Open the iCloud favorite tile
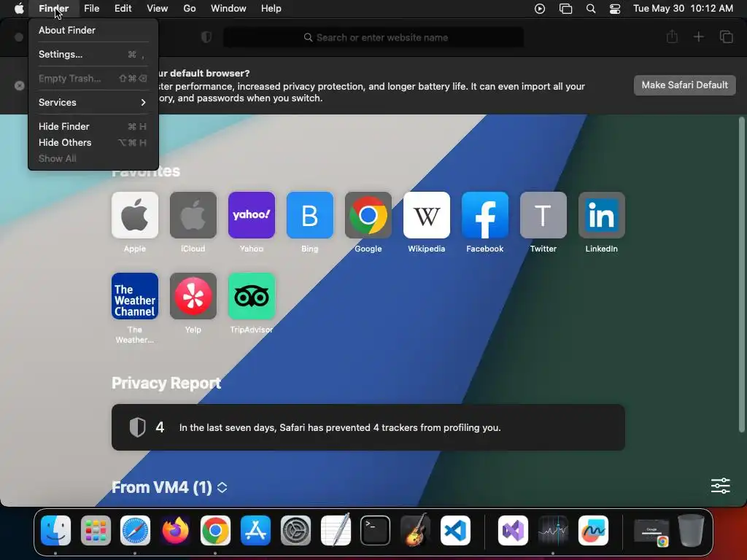 [x=193, y=215]
